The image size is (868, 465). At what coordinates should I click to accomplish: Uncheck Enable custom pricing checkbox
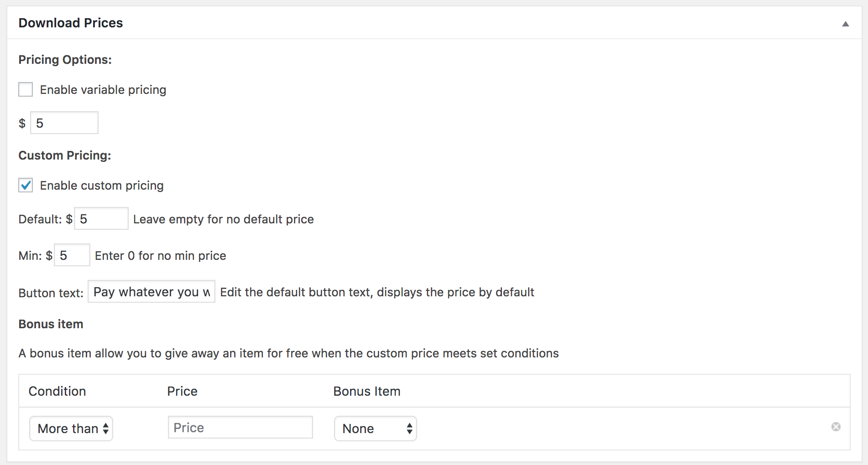pyautogui.click(x=26, y=186)
